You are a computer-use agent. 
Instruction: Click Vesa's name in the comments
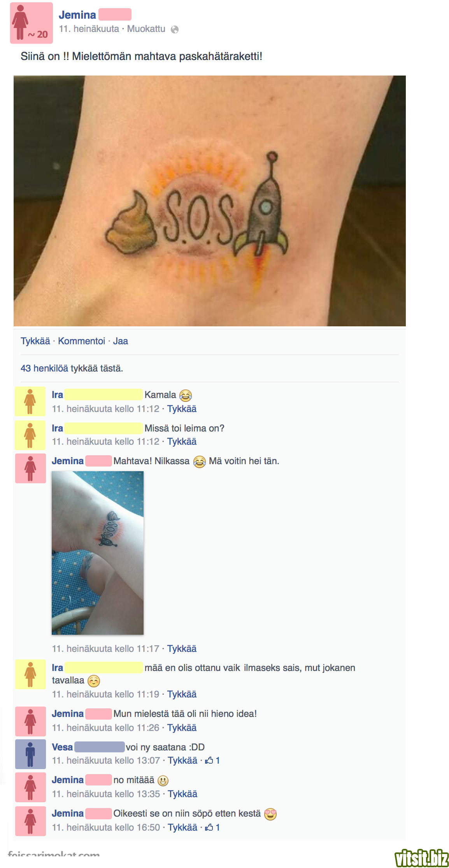62,747
